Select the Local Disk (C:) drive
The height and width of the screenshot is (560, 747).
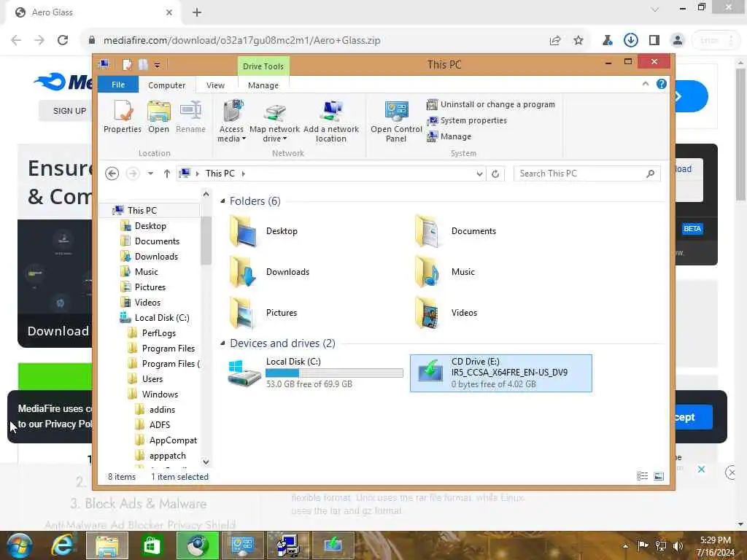(x=315, y=373)
